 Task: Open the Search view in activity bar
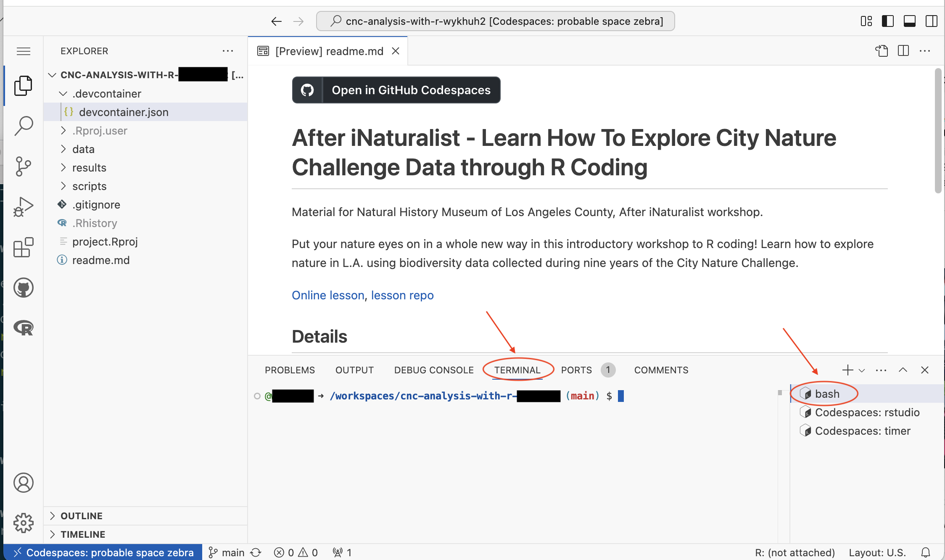[x=24, y=126]
